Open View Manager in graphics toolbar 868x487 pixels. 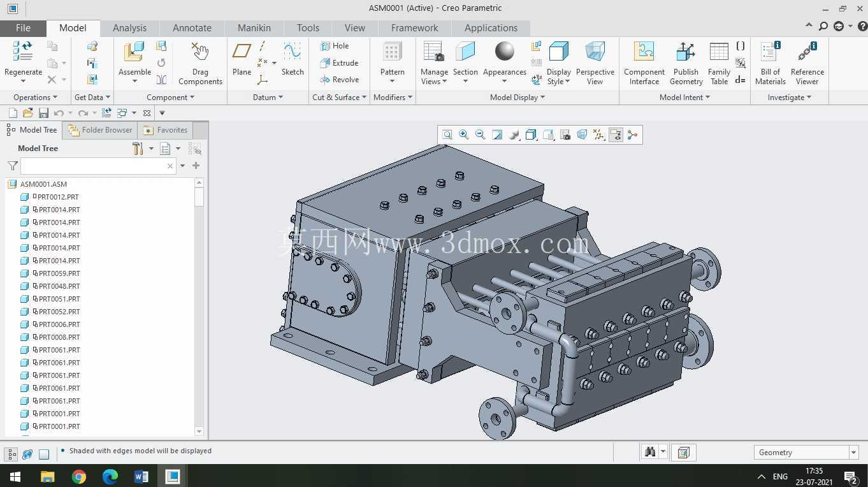click(565, 134)
